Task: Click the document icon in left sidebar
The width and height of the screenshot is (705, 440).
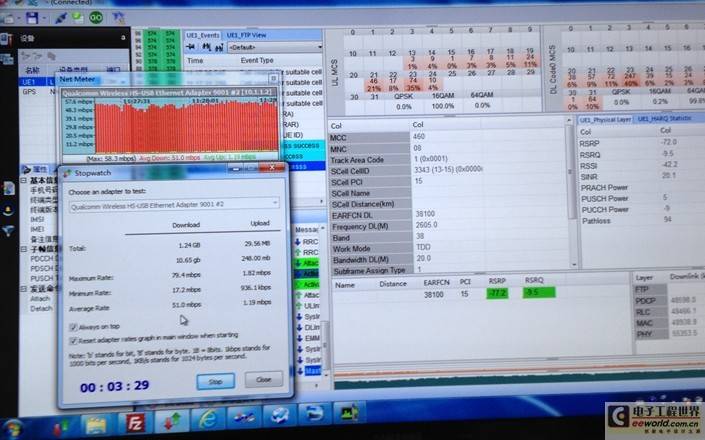Action: pos(9,189)
